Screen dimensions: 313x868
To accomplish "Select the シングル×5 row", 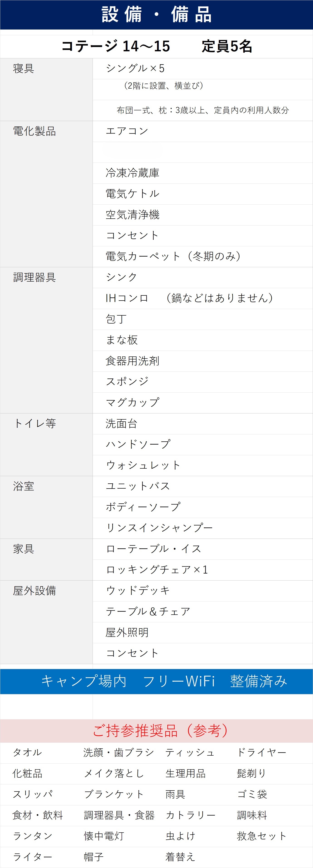I will (x=203, y=69).
